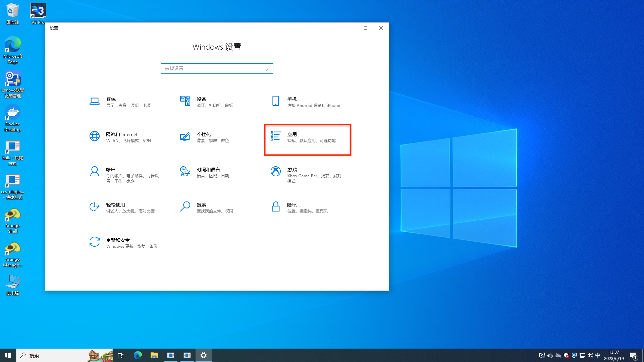Select the Microsoft Edge desktop shortcut
644x362 pixels.
13,50
